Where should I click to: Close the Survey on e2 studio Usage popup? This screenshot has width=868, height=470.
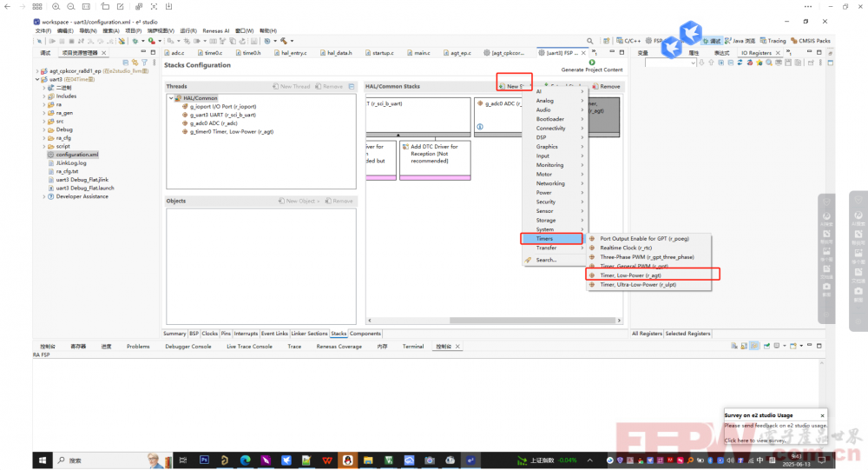coord(822,415)
